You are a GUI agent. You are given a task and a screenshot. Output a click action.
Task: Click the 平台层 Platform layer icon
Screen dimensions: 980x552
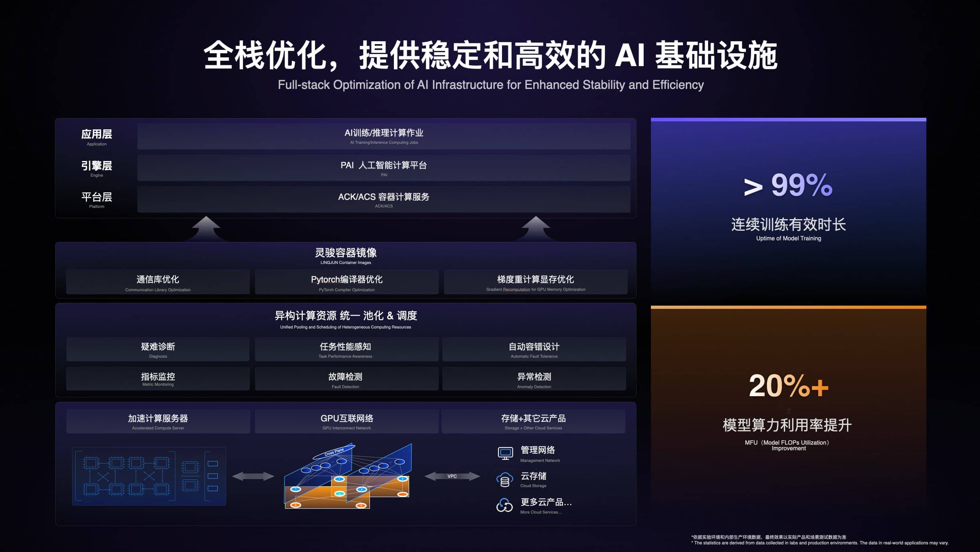[100, 199]
